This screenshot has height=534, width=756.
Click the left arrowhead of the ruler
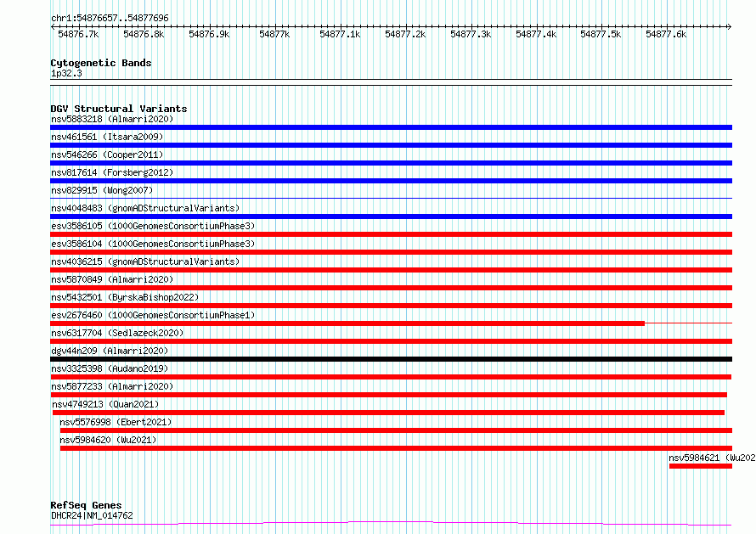pyautogui.click(x=52, y=26)
